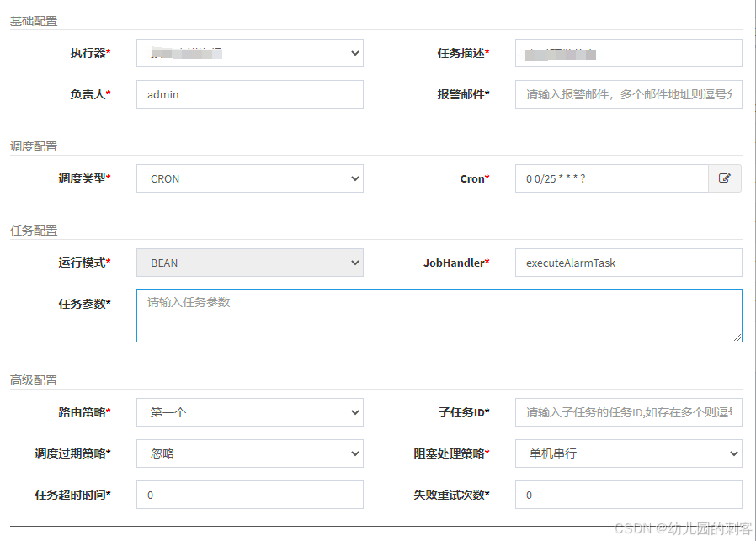Screen dimensions: 756x541
Task: Click the 任务参数 label
Action: (84, 304)
